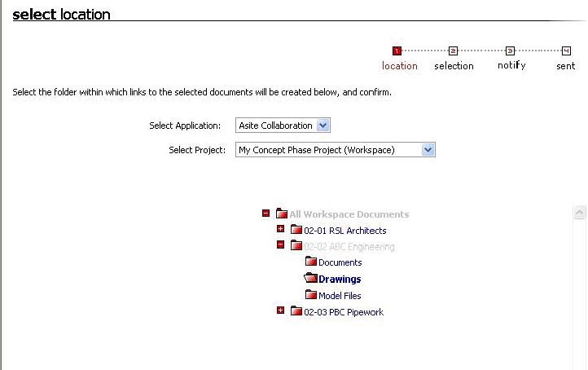Click the Select Application dropdown arrow
This screenshot has height=370, width=588.
[x=323, y=126]
